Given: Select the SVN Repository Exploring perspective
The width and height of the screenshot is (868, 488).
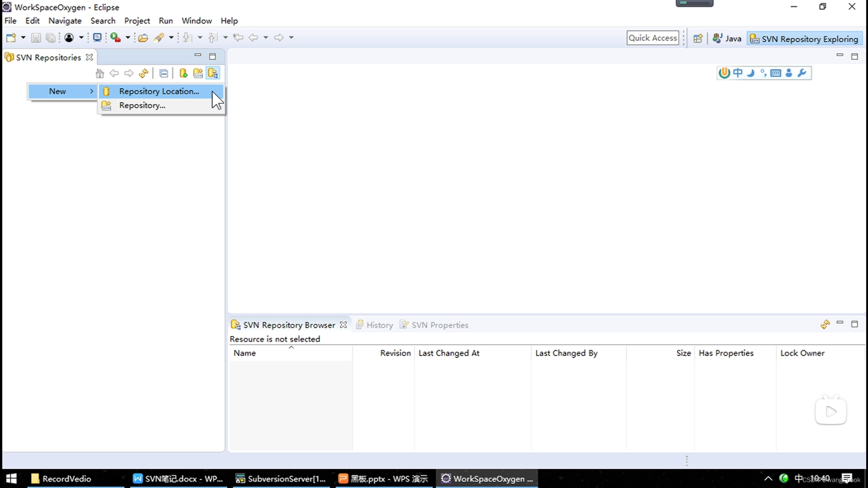Looking at the screenshot, I should tap(804, 39).
